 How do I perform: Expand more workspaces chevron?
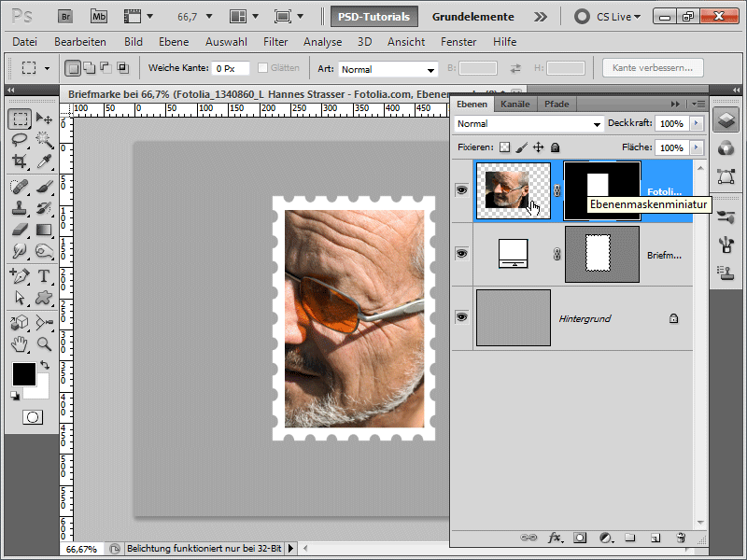coord(541,17)
